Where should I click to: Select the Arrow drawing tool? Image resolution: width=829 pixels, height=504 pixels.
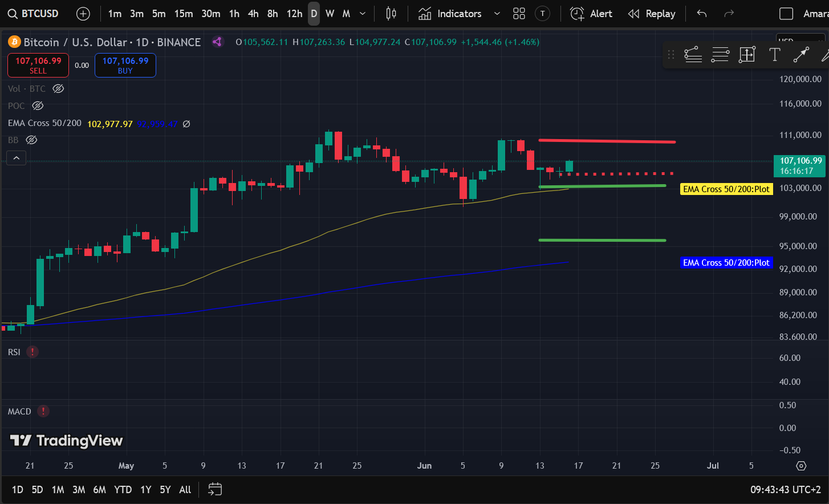point(801,55)
